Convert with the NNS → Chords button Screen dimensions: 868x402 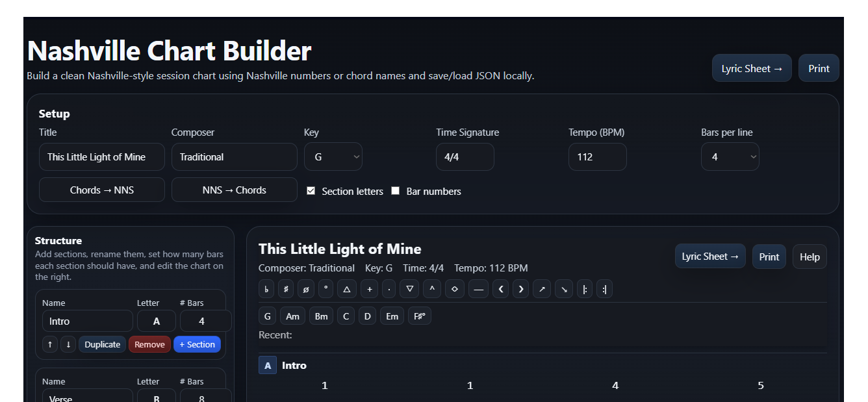(x=235, y=190)
